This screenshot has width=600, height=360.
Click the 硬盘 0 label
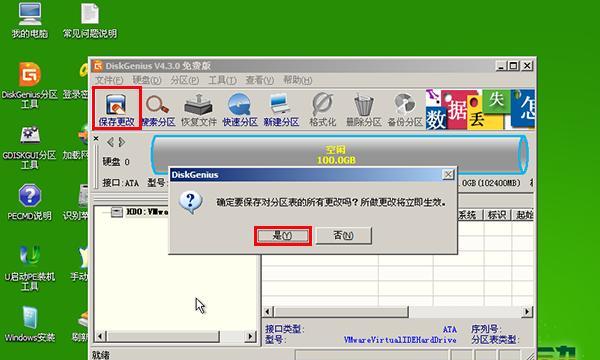pos(116,162)
